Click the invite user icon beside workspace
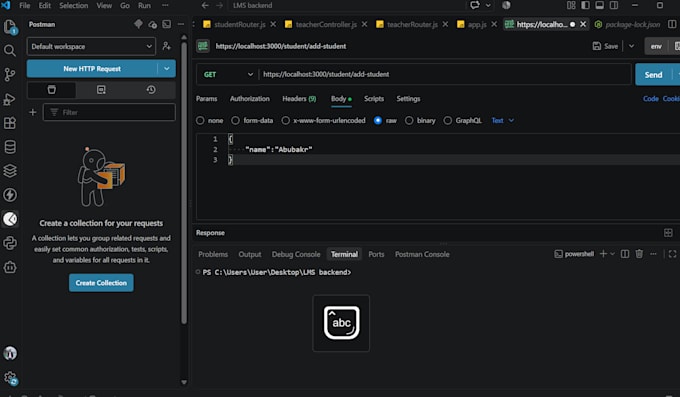The height and width of the screenshot is (397, 680). pyautogui.click(x=167, y=46)
